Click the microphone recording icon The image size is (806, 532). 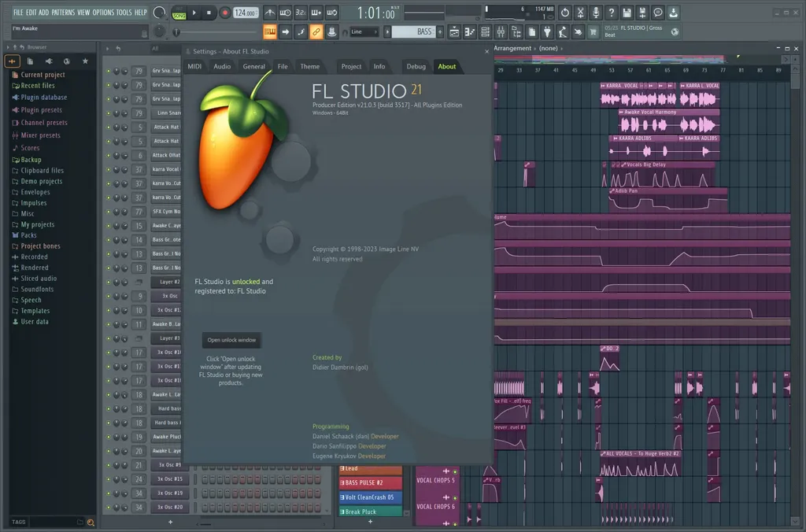(596, 13)
